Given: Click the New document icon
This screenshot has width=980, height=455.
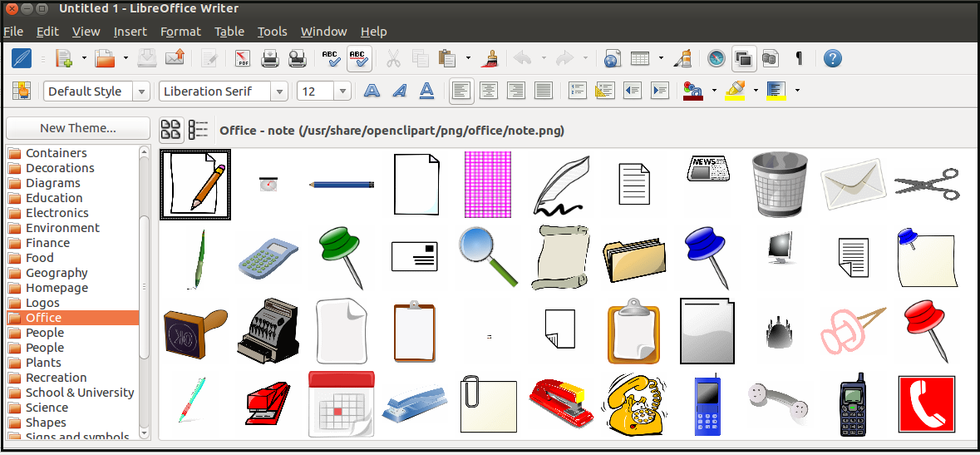Looking at the screenshot, I should tap(63, 59).
